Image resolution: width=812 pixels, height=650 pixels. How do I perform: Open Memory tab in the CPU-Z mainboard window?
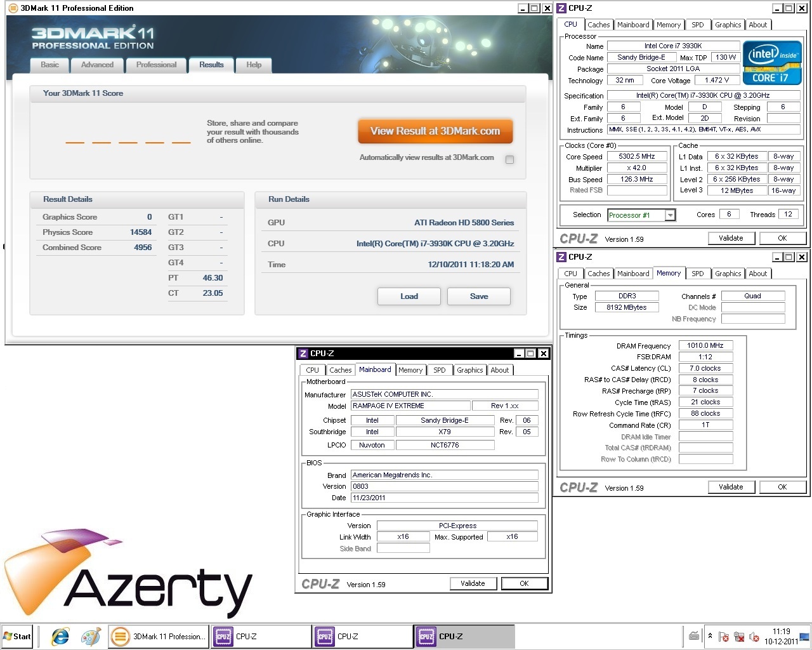(410, 370)
